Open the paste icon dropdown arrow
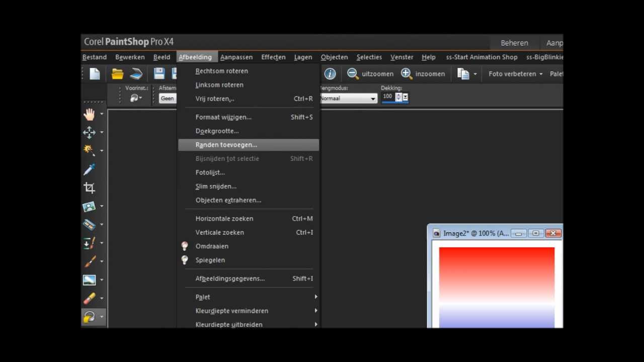 click(x=475, y=74)
